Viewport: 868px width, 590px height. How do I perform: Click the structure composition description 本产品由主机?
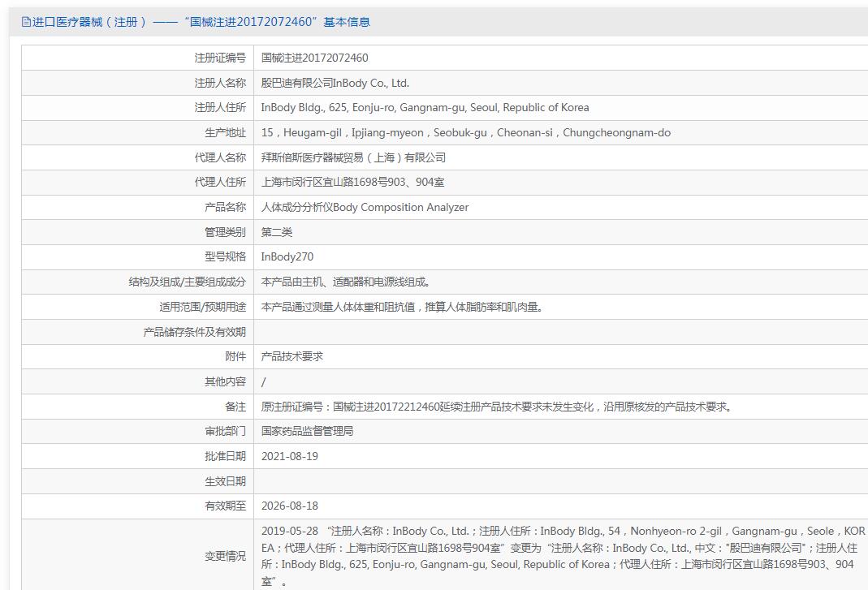(x=346, y=282)
